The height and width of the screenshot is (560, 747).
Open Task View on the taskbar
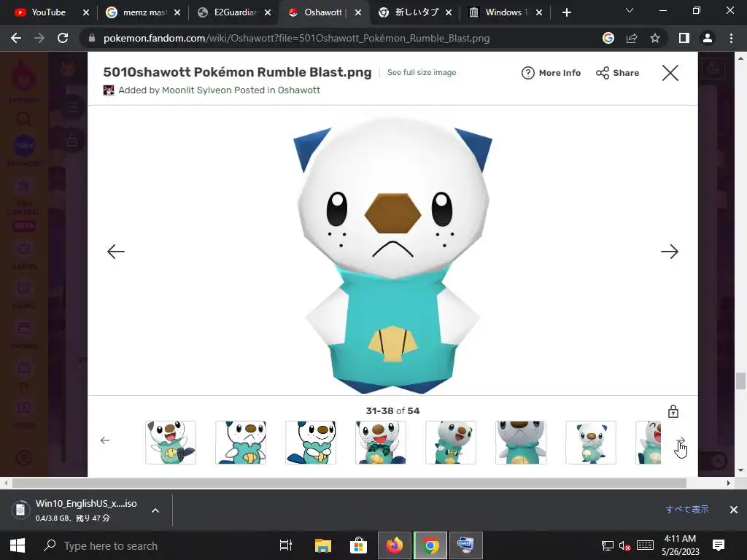coord(285,545)
